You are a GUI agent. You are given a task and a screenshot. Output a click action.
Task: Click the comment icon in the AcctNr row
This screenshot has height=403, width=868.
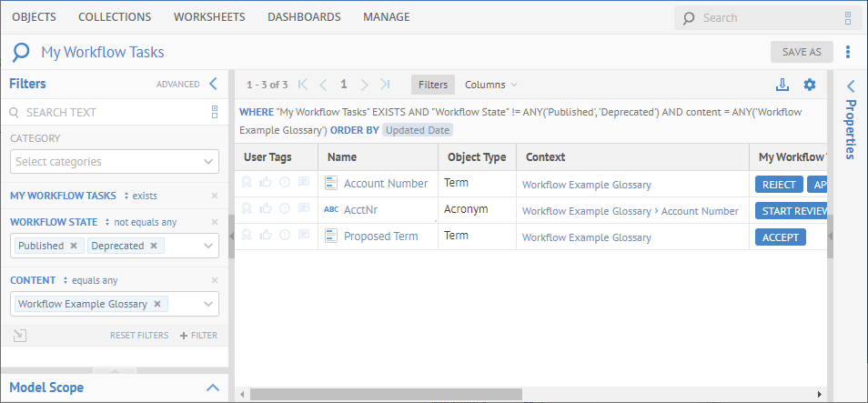tap(304, 209)
